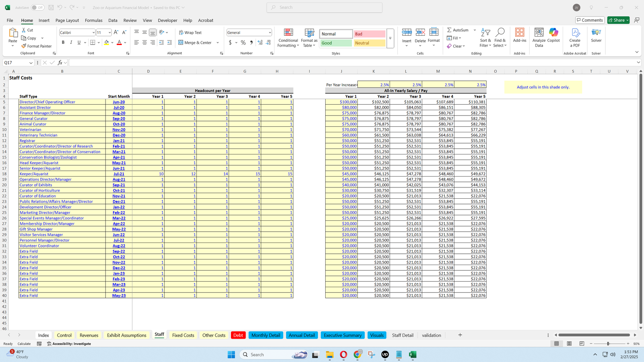Toggle Wrap Text on selected cells
Screen dimensions: 644x362
click(x=190, y=33)
